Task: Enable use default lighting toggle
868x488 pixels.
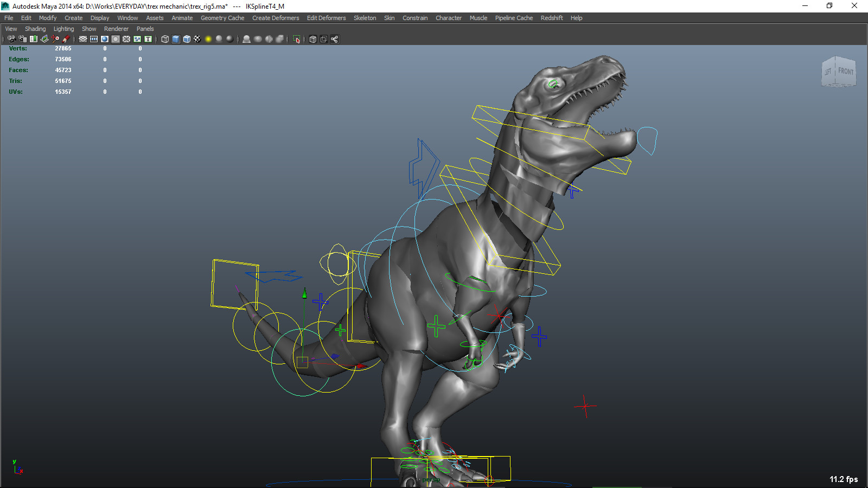Action: coord(208,38)
